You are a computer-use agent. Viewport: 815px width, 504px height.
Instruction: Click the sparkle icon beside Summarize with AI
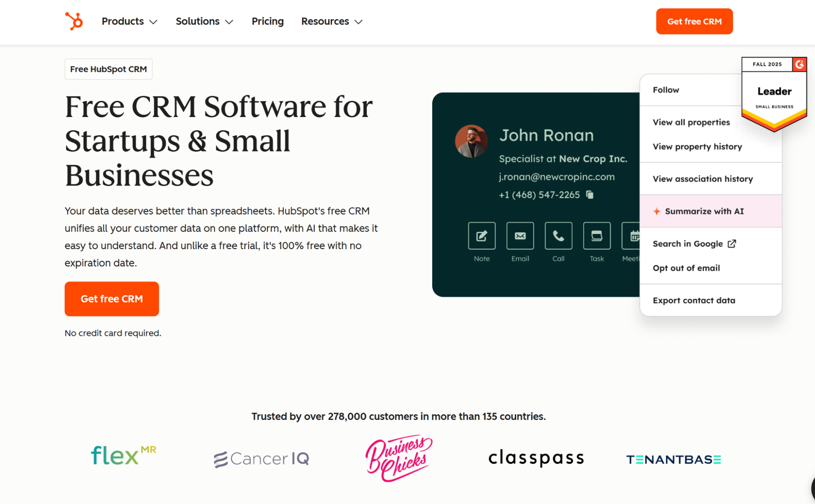pyautogui.click(x=656, y=211)
